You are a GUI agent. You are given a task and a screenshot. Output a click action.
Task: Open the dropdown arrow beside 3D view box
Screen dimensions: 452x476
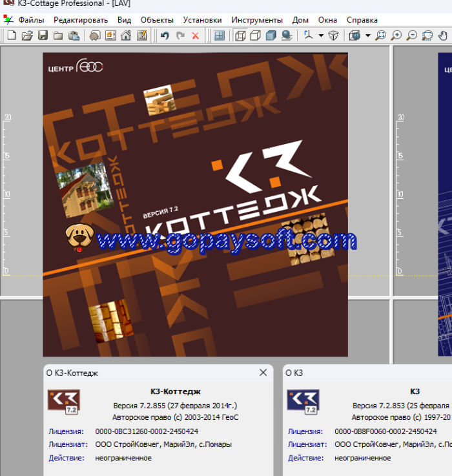pos(367,36)
